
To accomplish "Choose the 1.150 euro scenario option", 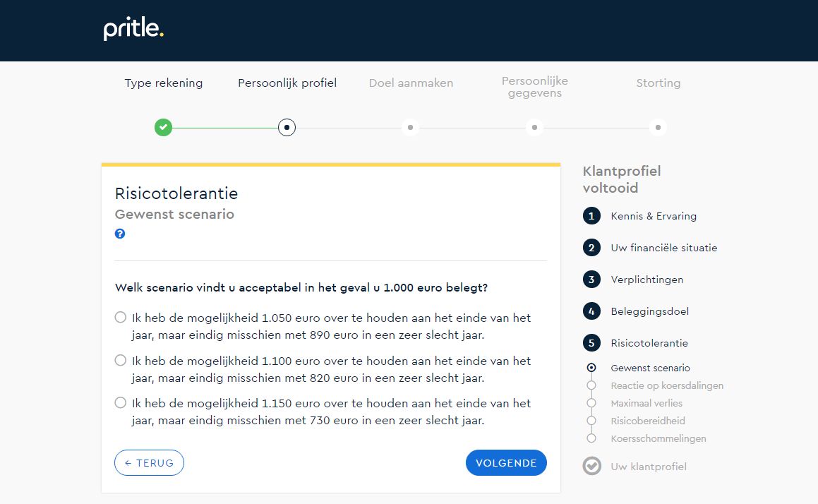I will pyautogui.click(x=121, y=403).
